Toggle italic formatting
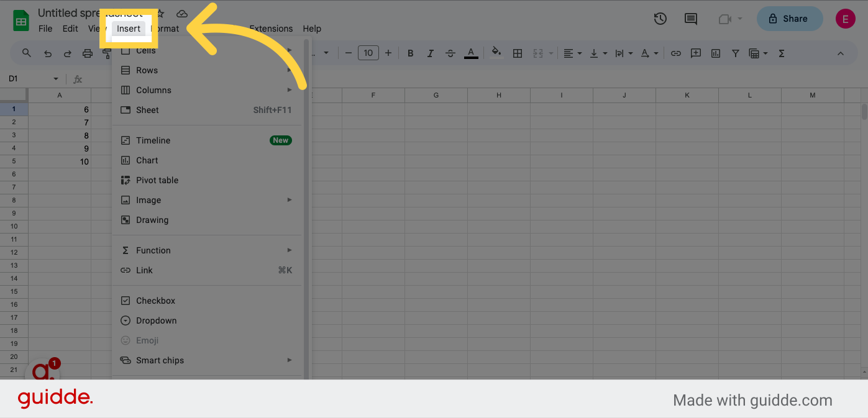This screenshot has width=868, height=418. 430,53
